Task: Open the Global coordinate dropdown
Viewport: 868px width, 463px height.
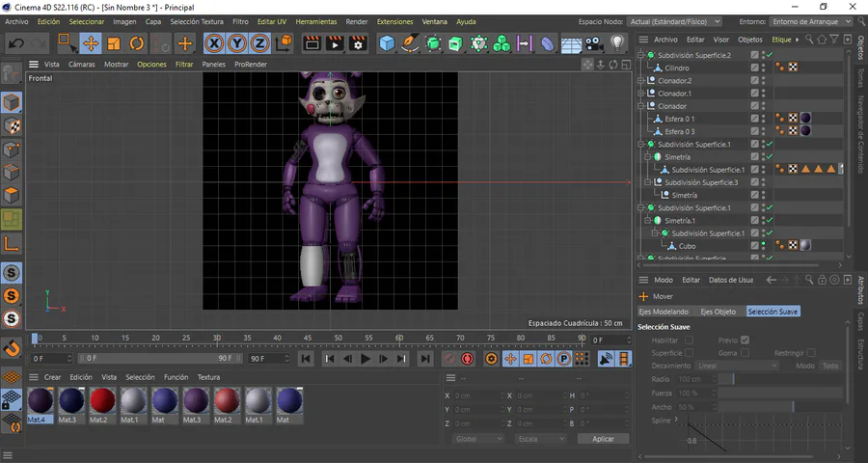Action: pos(478,439)
